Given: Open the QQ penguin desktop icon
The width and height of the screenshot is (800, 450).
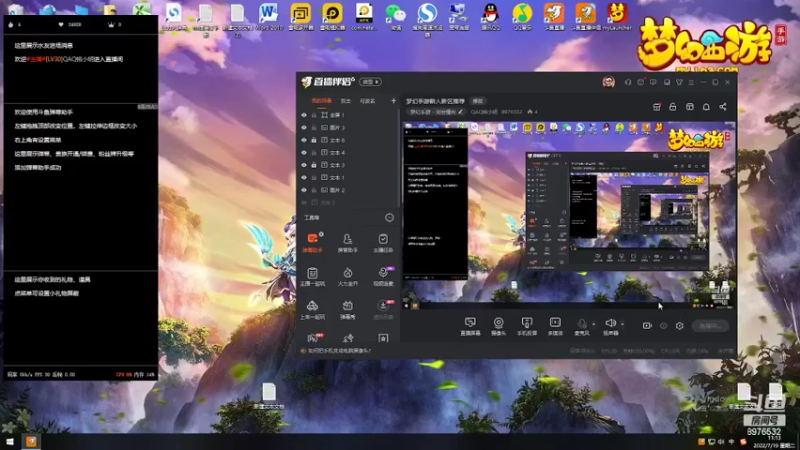Looking at the screenshot, I should tap(491, 16).
